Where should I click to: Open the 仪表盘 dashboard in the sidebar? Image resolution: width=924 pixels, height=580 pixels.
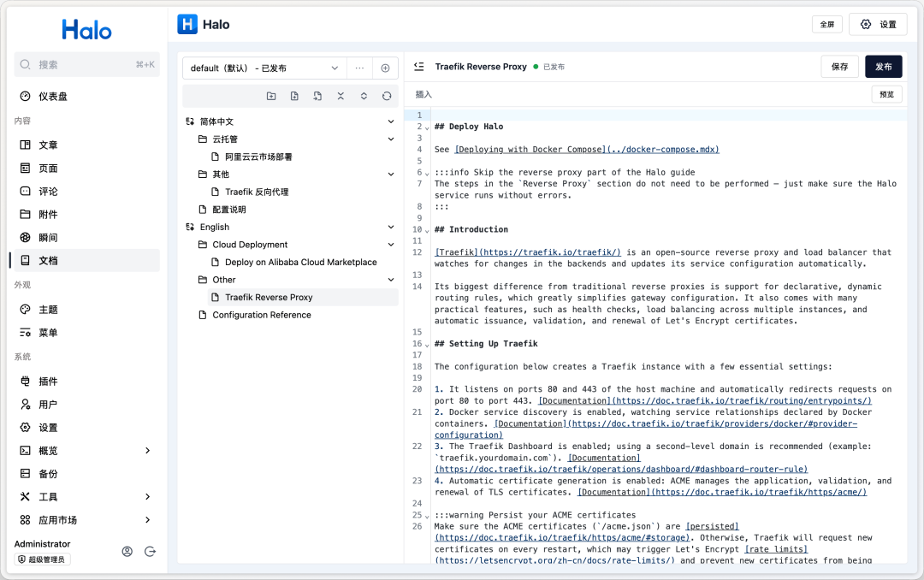(86, 96)
